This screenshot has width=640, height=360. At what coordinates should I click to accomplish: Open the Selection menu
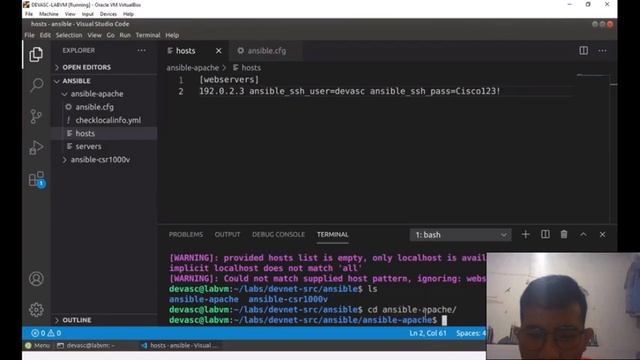(69, 35)
